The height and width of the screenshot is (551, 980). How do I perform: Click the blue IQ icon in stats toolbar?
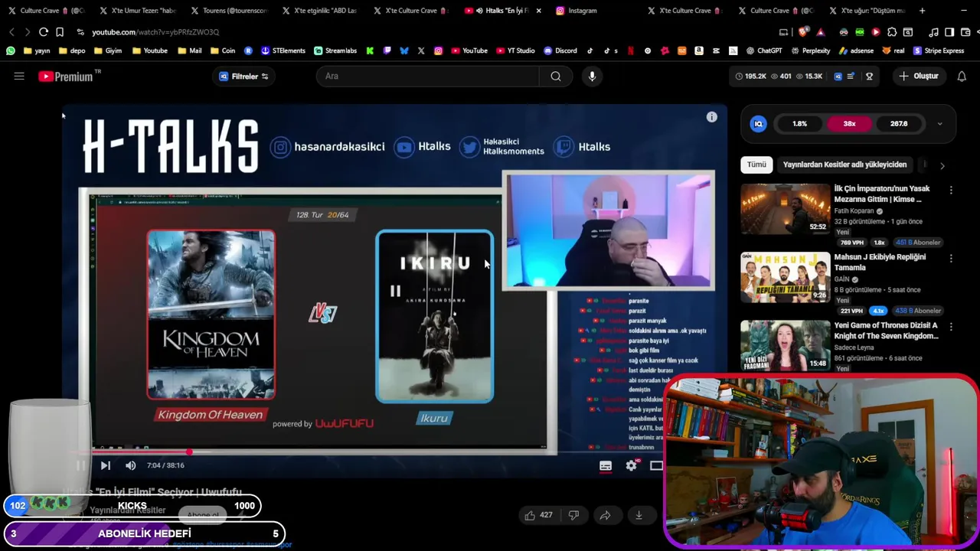tap(838, 77)
